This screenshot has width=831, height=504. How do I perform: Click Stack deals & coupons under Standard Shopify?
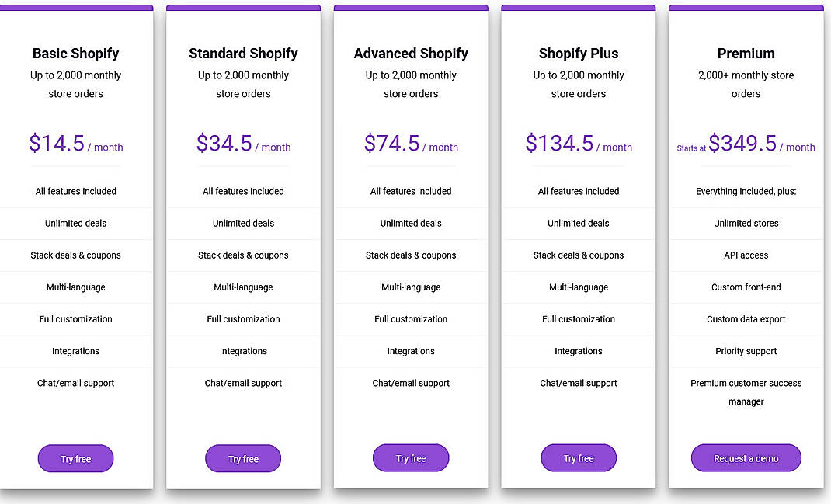pos(243,255)
